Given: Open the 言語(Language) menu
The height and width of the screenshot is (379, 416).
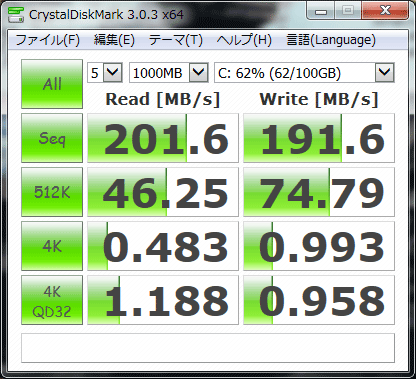Looking at the screenshot, I should click(x=331, y=40).
